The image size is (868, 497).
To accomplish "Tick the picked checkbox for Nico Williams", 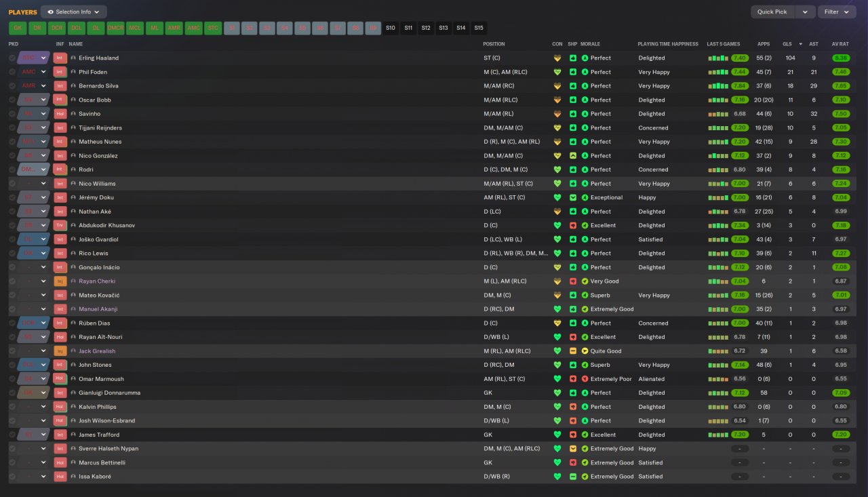I will point(12,184).
